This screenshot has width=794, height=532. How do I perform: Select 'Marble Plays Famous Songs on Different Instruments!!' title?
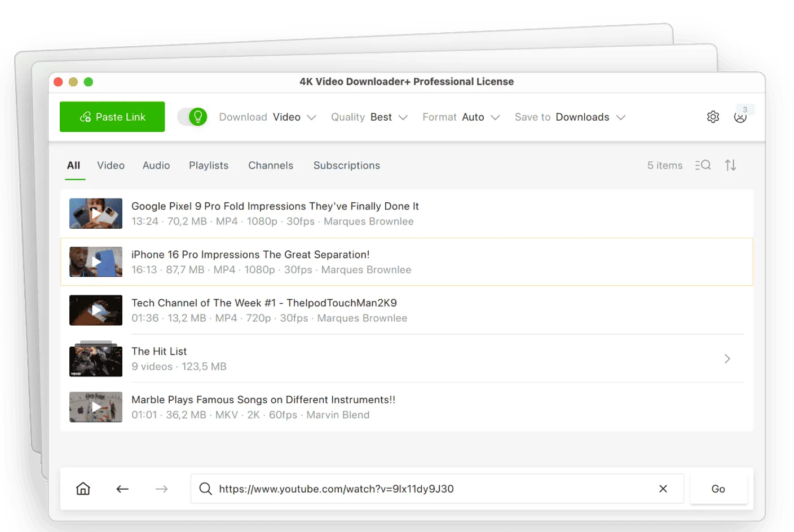tap(263, 400)
